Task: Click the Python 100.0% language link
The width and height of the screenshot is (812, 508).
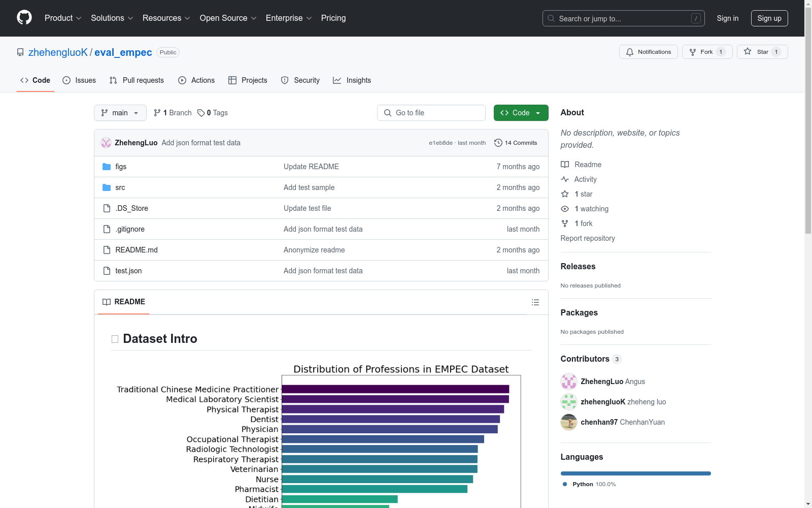Action: coord(589,484)
